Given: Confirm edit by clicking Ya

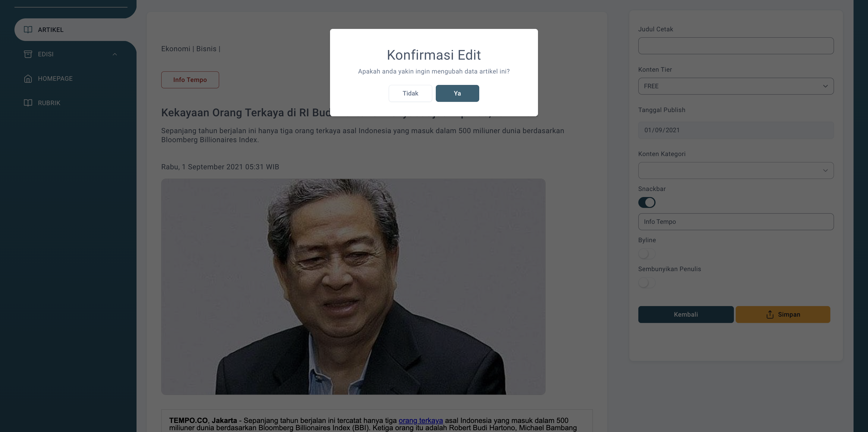Looking at the screenshot, I should [x=457, y=93].
